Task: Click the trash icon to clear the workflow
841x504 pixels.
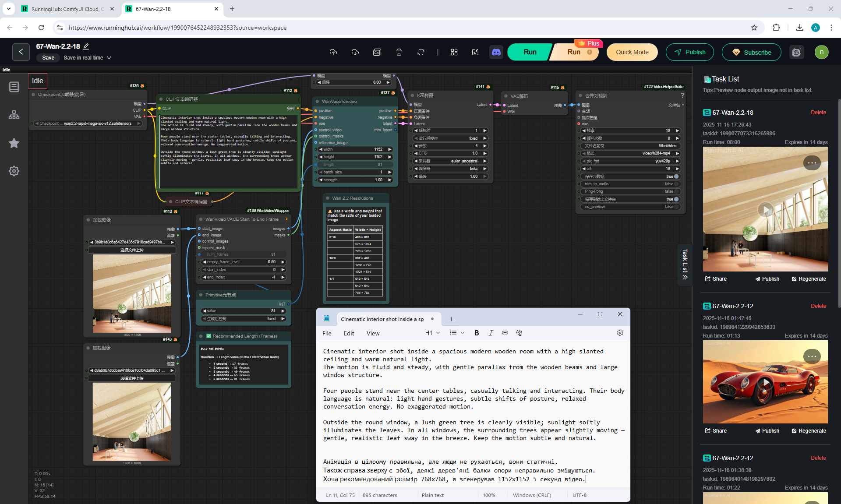Action: tap(399, 52)
